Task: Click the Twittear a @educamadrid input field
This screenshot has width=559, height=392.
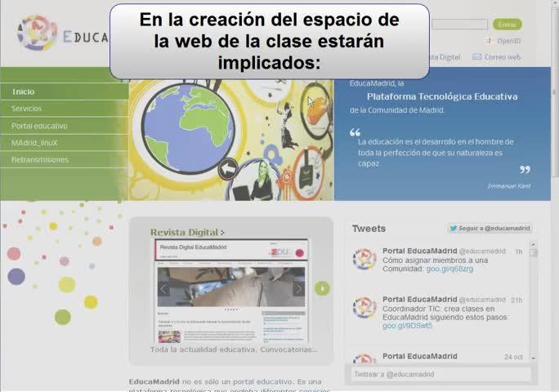Action: (441, 374)
